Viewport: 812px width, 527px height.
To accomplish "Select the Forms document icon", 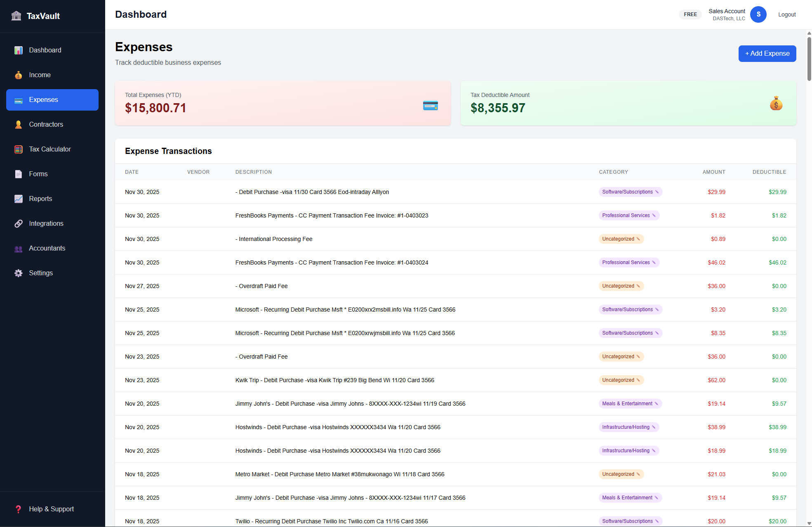I will click(x=19, y=174).
